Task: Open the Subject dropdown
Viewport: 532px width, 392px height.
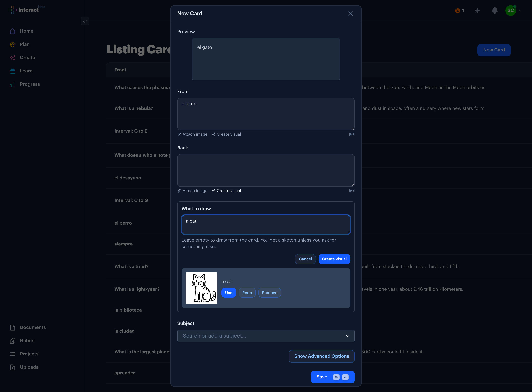Action: pos(266,336)
